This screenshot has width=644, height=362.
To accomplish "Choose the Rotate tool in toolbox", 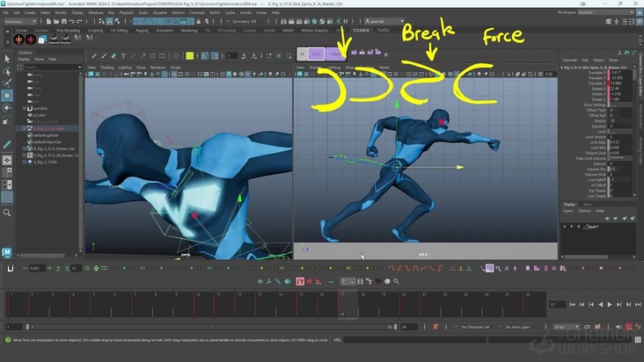I will tap(7, 108).
